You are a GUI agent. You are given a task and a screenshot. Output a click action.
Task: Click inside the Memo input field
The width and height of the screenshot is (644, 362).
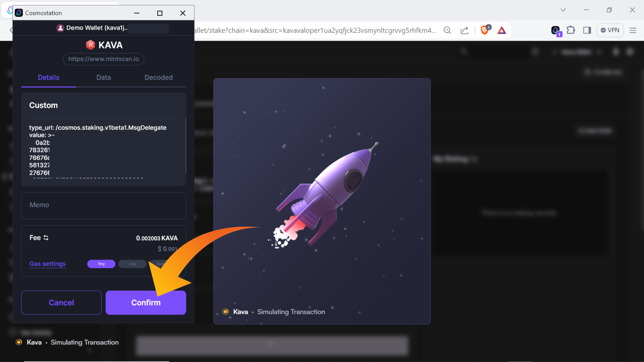[103, 205]
